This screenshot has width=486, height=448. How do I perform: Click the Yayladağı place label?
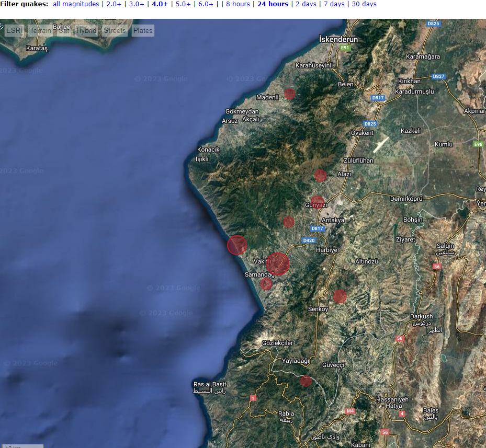pyautogui.click(x=296, y=361)
